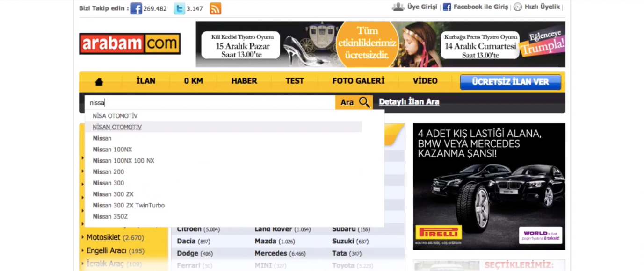Image resolution: width=644 pixels, height=271 pixels.
Task: Select the Nissan 300 ZX suggestion
Action: tap(113, 194)
